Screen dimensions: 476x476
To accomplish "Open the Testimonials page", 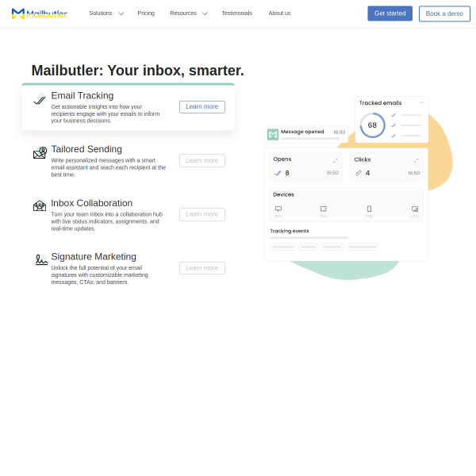I will tap(236, 13).
